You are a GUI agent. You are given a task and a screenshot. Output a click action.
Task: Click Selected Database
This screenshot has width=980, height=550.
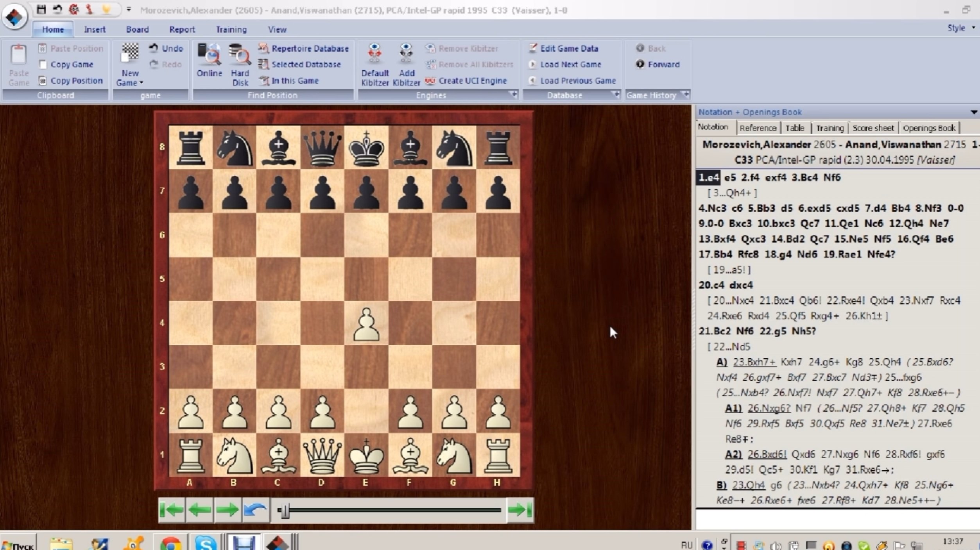click(x=299, y=64)
